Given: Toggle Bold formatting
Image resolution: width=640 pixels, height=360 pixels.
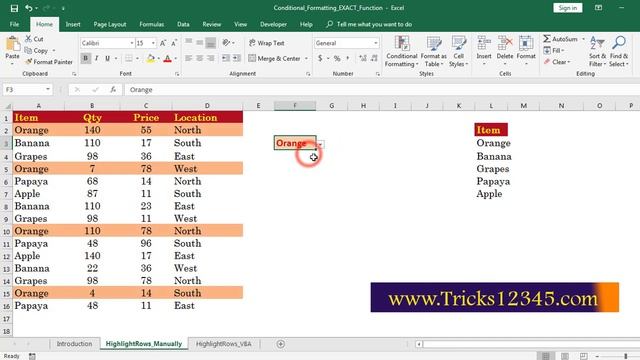Looking at the screenshot, I should point(86,58).
